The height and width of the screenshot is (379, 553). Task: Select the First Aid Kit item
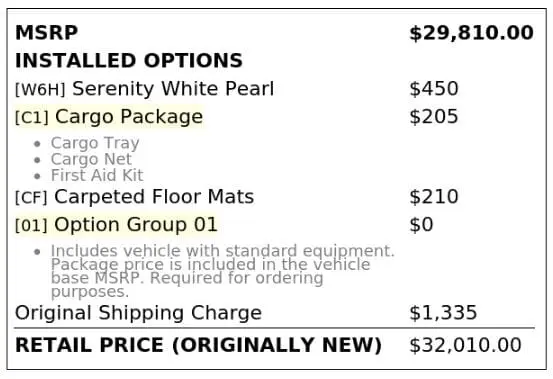(97, 175)
